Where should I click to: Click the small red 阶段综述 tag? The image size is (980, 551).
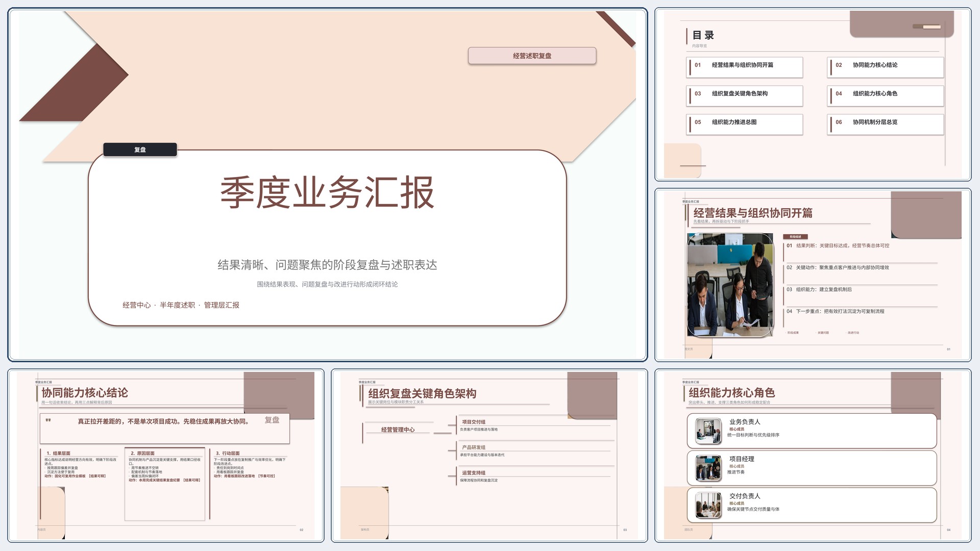795,237
